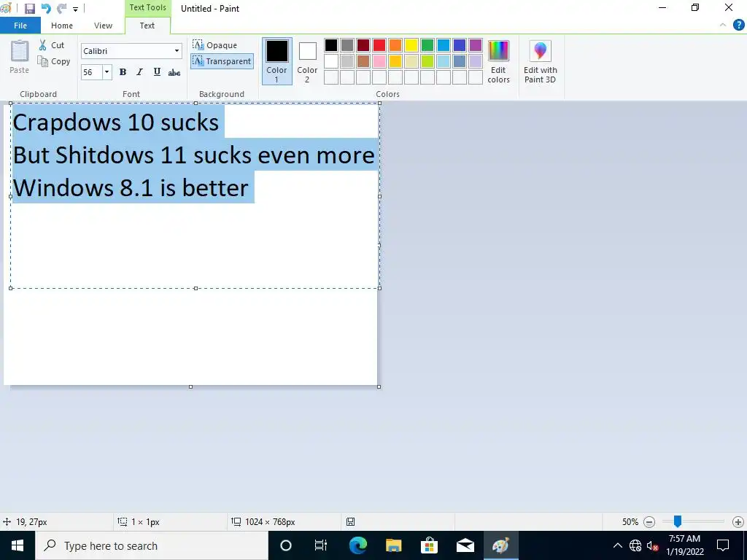Viewport: 747px width, 560px height.
Task: Pick the pink (rose) color swatch
Action: (x=379, y=61)
